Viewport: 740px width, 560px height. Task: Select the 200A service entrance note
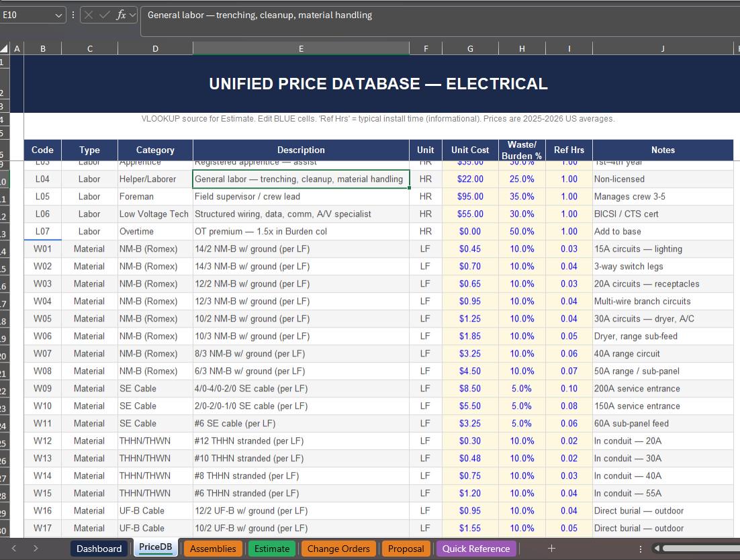[x=663, y=388]
